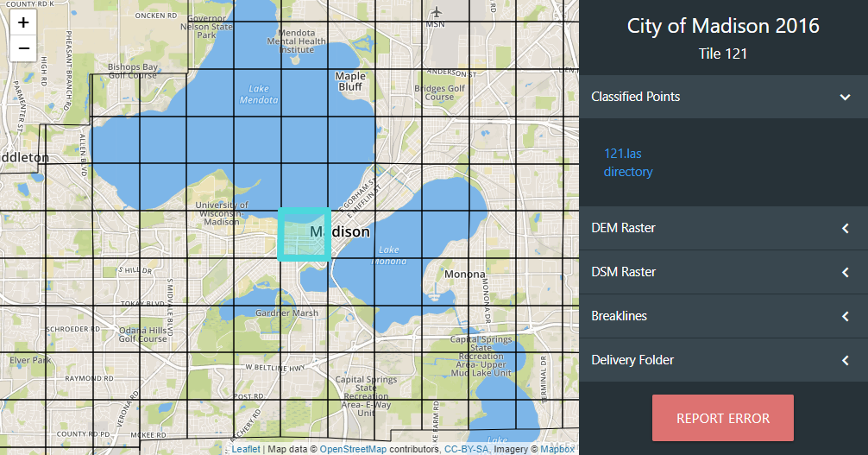Click the highlighted tile 121 on map
868x455 pixels.
coord(304,234)
